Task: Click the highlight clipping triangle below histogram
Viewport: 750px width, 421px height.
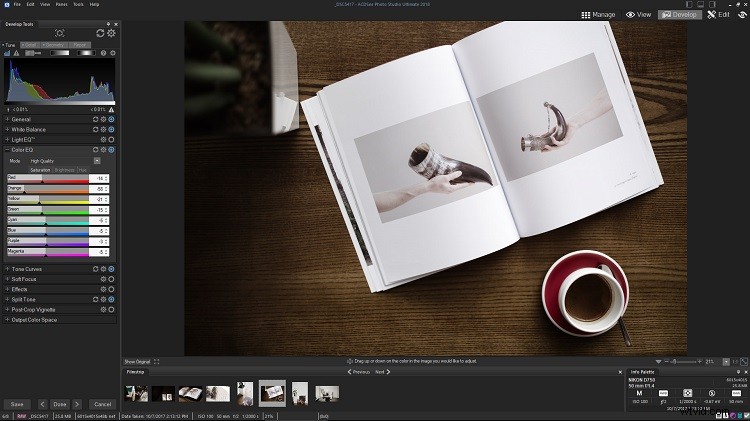Action: tap(111, 110)
